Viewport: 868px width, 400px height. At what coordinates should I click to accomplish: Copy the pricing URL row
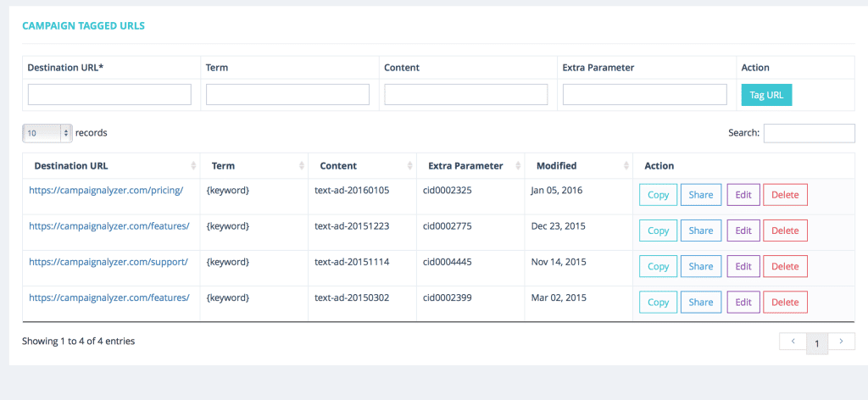pyautogui.click(x=658, y=195)
